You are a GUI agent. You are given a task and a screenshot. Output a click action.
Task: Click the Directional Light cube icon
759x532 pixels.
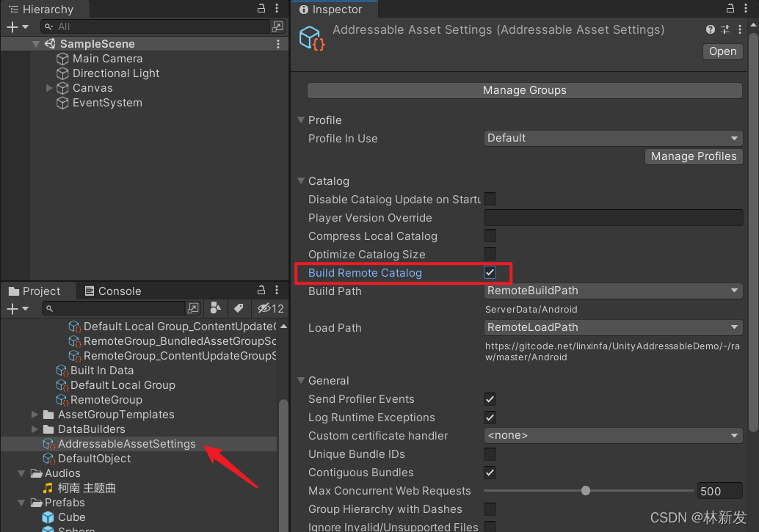click(x=62, y=73)
